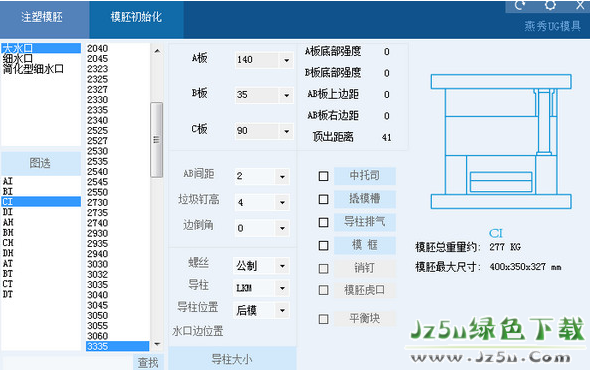Image resolution: width=591 pixels, height=370 pixels.
Task: Click the 中托司 button
Action: (364, 176)
